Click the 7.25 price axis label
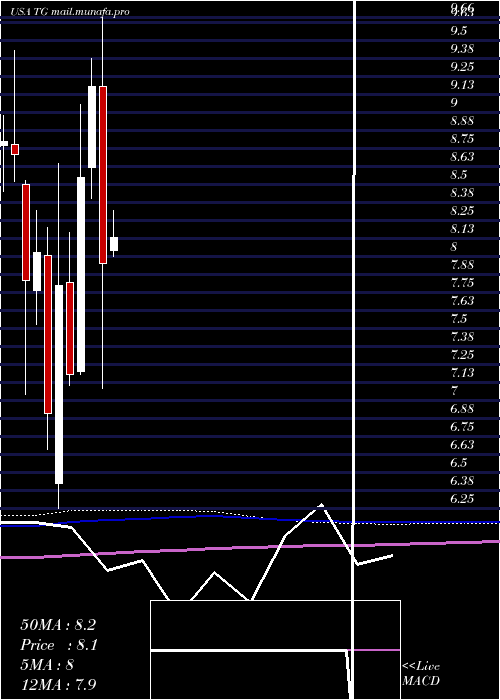The height and width of the screenshot is (700, 500). click(462, 355)
